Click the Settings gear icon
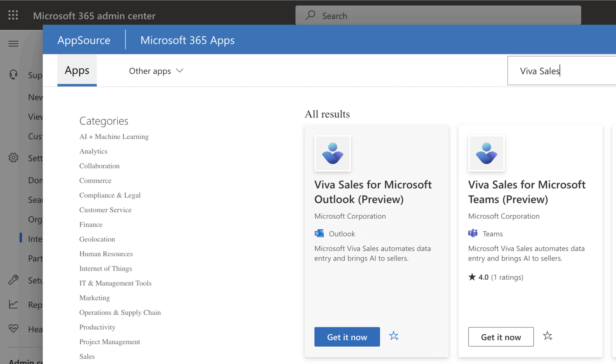This screenshot has height=364, width=616. tap(13, 158)
